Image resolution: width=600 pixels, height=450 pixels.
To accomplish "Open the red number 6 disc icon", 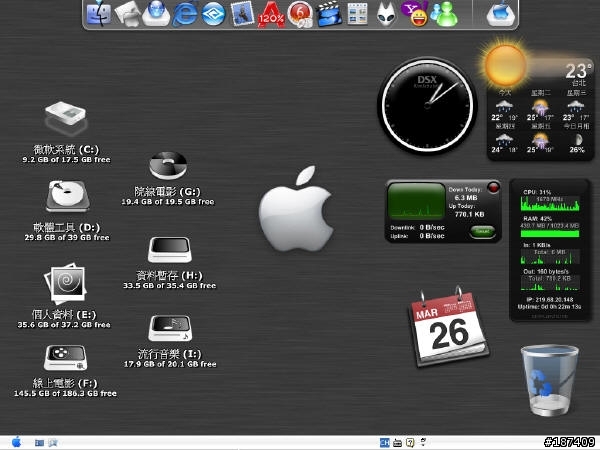I will 300,15.
